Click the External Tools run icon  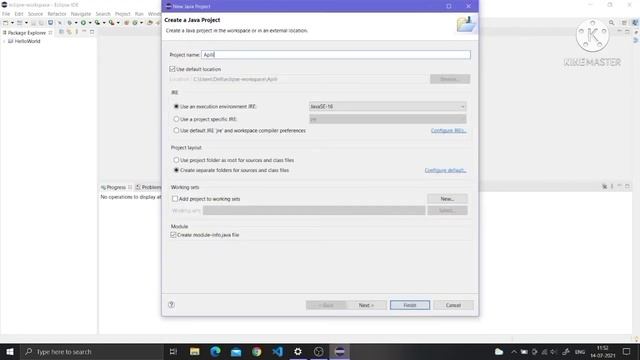coord(111,23)
